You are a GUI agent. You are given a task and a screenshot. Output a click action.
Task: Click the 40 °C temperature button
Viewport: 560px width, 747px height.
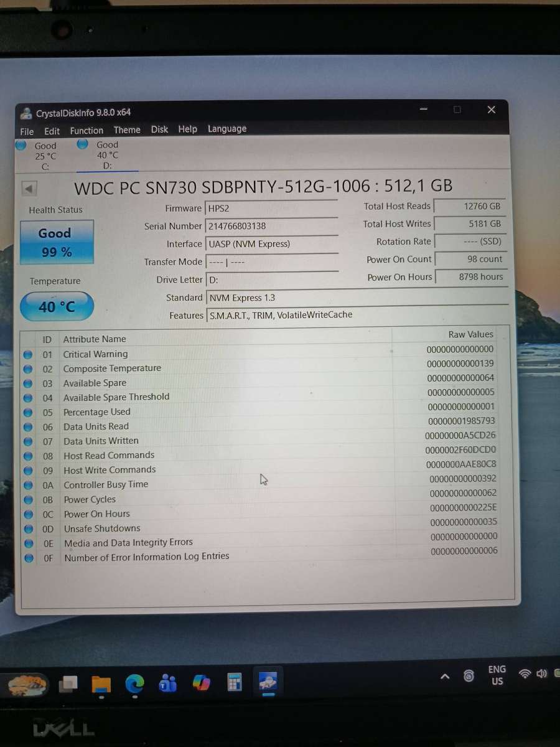pyautogui.click(x=57, y=306)
